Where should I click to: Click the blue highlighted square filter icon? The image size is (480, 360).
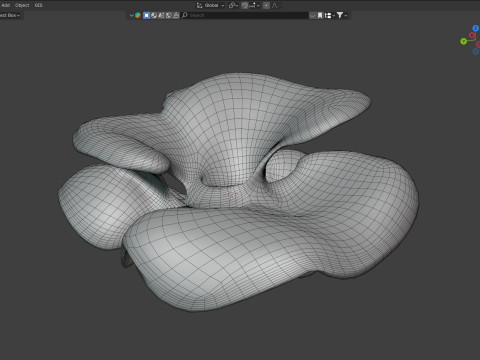coord(146,15)
